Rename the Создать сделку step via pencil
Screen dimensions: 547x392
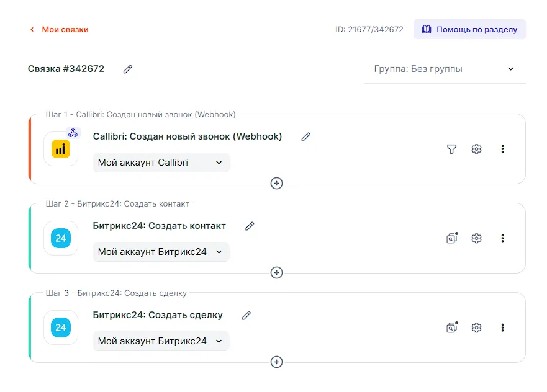click(246, 316)
